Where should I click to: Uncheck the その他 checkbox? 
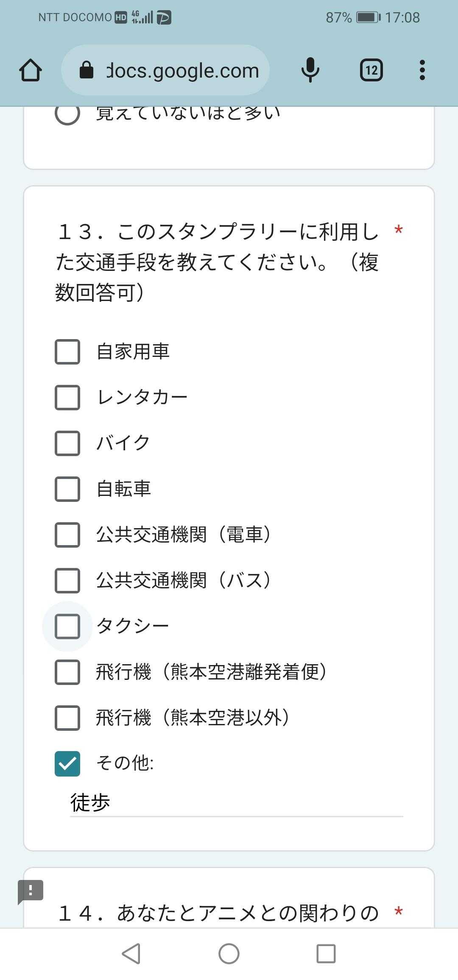click(x=67, y=764)
